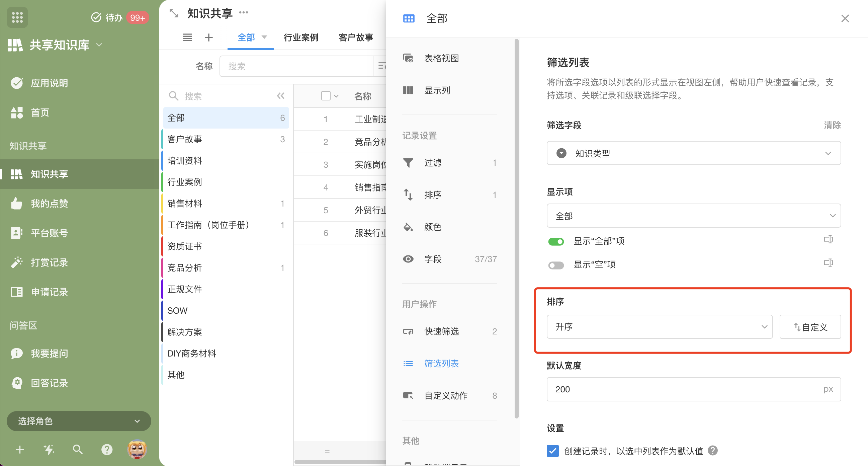Switch to the 行业案例 view tab
The height and width of the screenshot is (466, 868).
[301, 37]
